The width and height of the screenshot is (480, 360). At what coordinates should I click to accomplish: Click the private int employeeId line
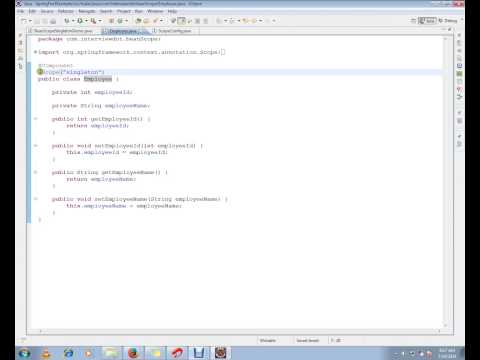pyautogui.click(x=92, y=92)
